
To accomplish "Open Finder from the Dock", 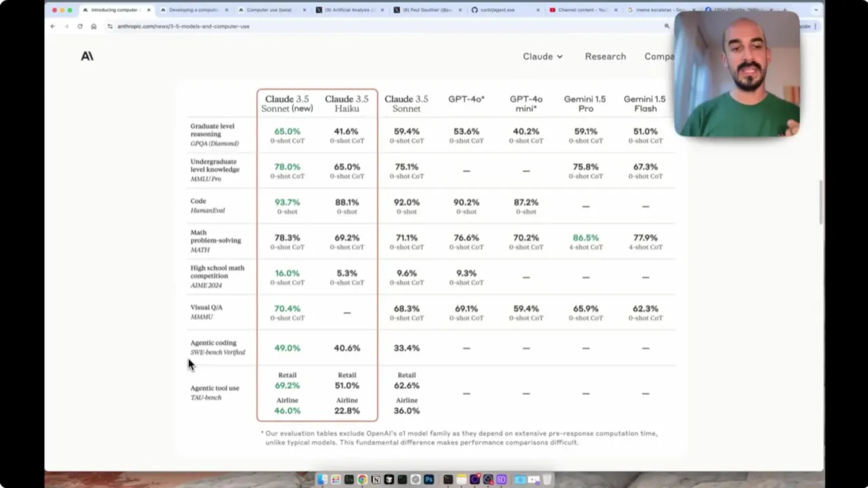I will pyautogui.click(x=322, y=480).
